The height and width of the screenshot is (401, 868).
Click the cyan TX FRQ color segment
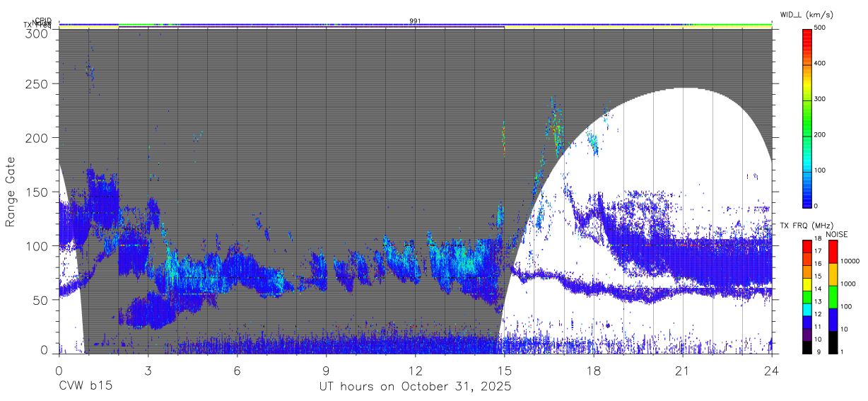pos(807,308)
